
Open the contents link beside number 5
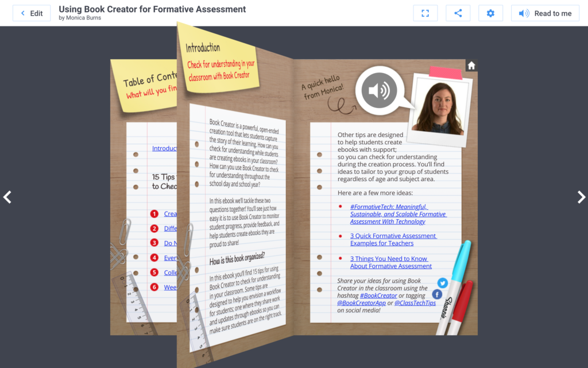point(170,272)
